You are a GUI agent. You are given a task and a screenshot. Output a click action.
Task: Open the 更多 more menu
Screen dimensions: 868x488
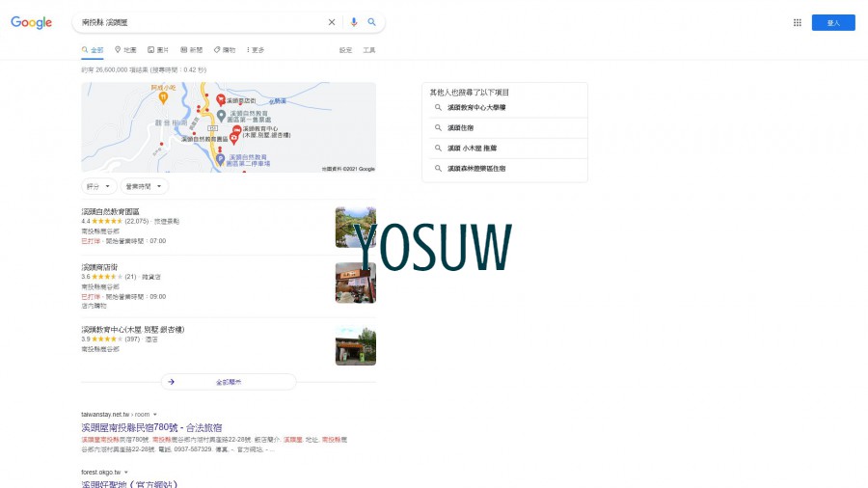pyautogui.click(x=256, y=50)
